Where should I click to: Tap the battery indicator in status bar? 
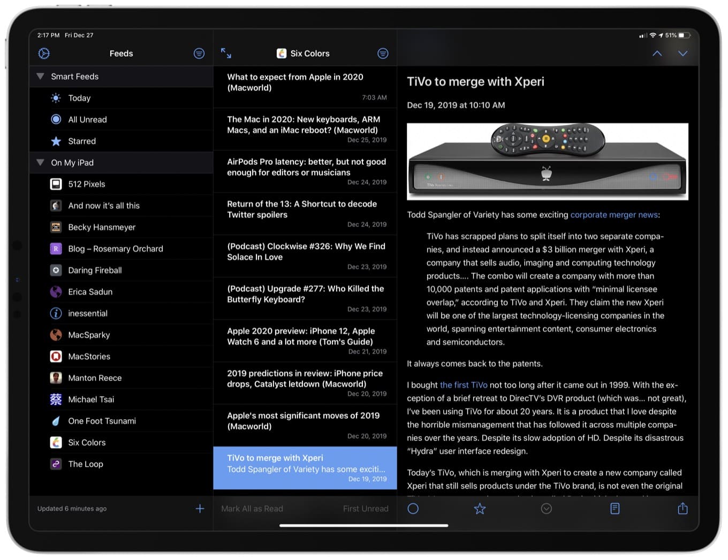(685, 35)
